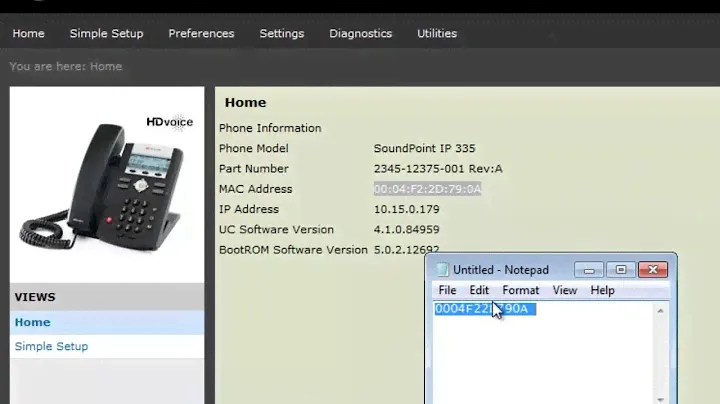Expand the Settings menu
Image resolution: width=720 pixels, height=404 pixels.
(x=281, y=33)
